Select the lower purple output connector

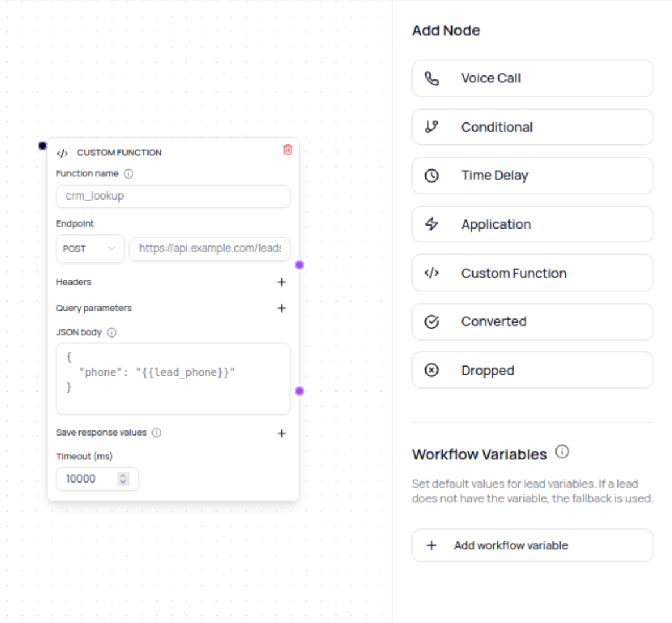[x=299, y=391]
